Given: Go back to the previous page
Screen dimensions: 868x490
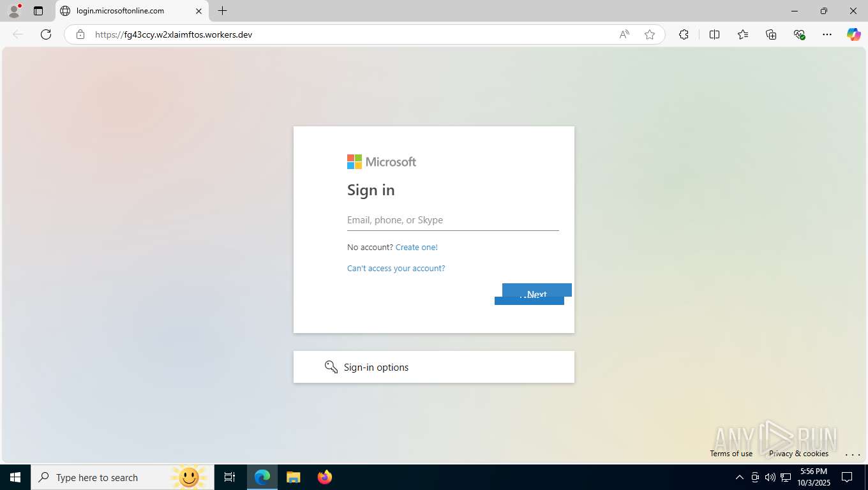Looking at the screenshot, I should tap(18, 34).
